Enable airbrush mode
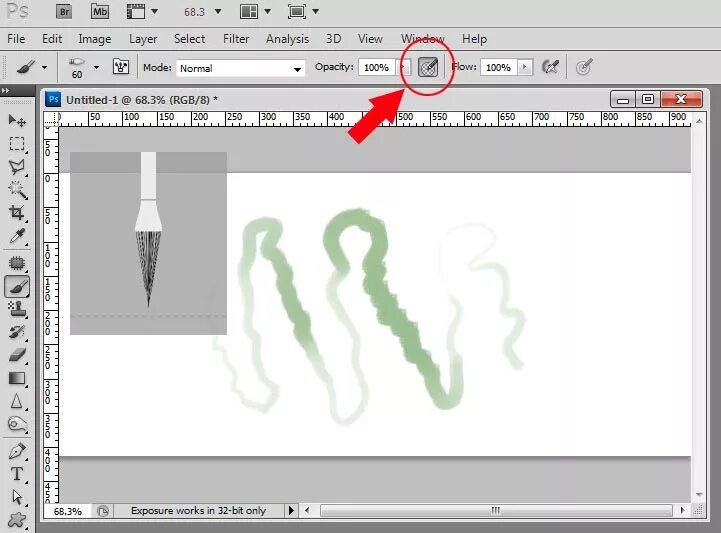The image size is (721, 533). tap(550, 67)
